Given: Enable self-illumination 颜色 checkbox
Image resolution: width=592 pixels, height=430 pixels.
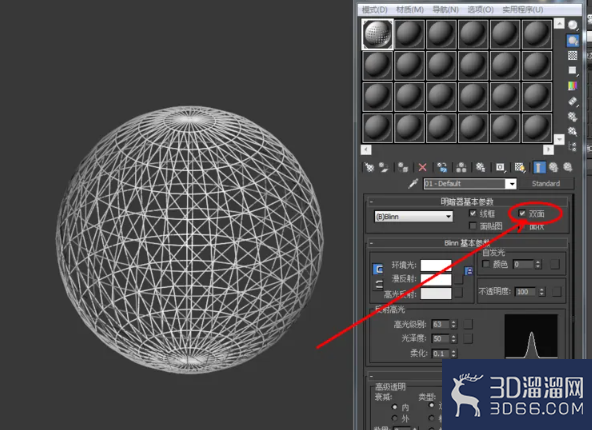Looking at the screenshot, I should tap(486, 264).
